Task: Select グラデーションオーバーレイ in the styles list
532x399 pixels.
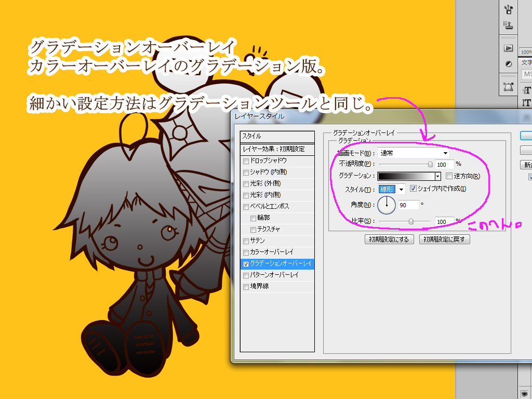Action: [x=281, y=263]
